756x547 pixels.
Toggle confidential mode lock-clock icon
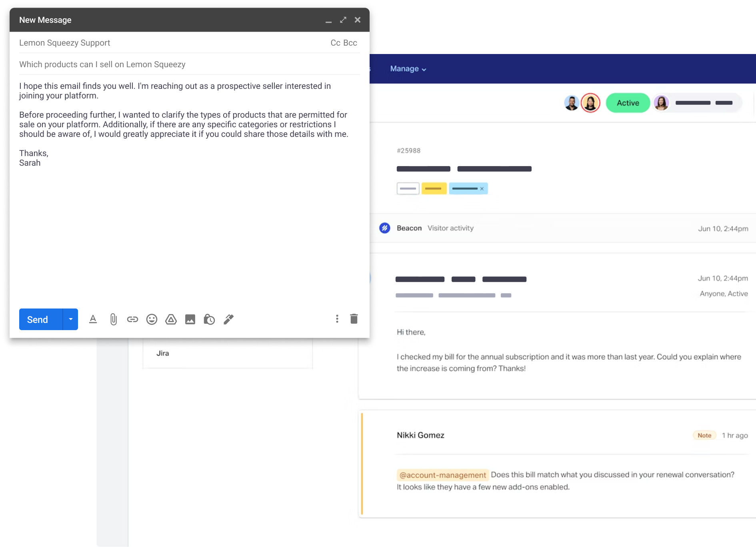tap(209, 319)
